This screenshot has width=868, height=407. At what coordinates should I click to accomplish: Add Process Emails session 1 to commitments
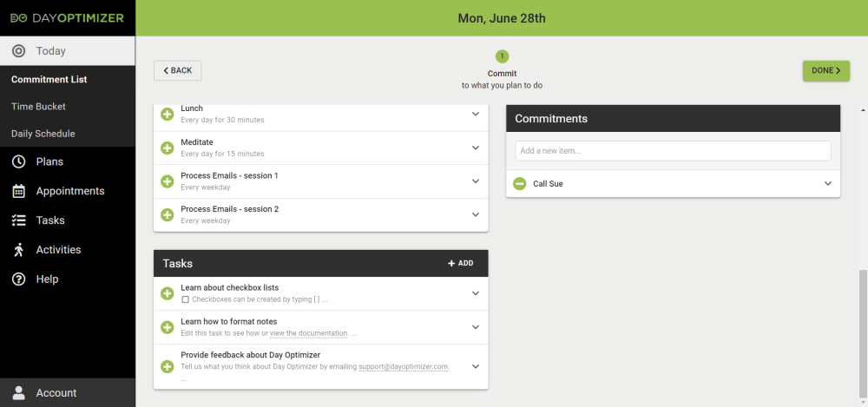168,181
